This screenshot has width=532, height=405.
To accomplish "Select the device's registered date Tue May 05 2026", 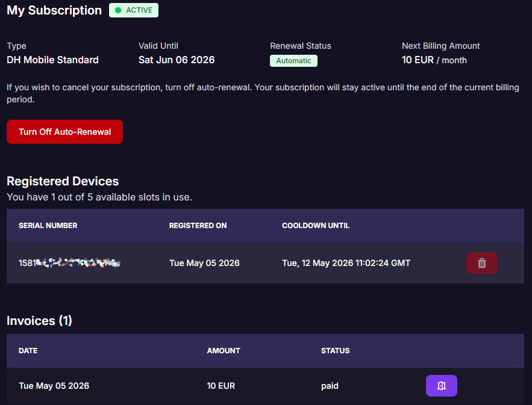I will pos(204,263).
